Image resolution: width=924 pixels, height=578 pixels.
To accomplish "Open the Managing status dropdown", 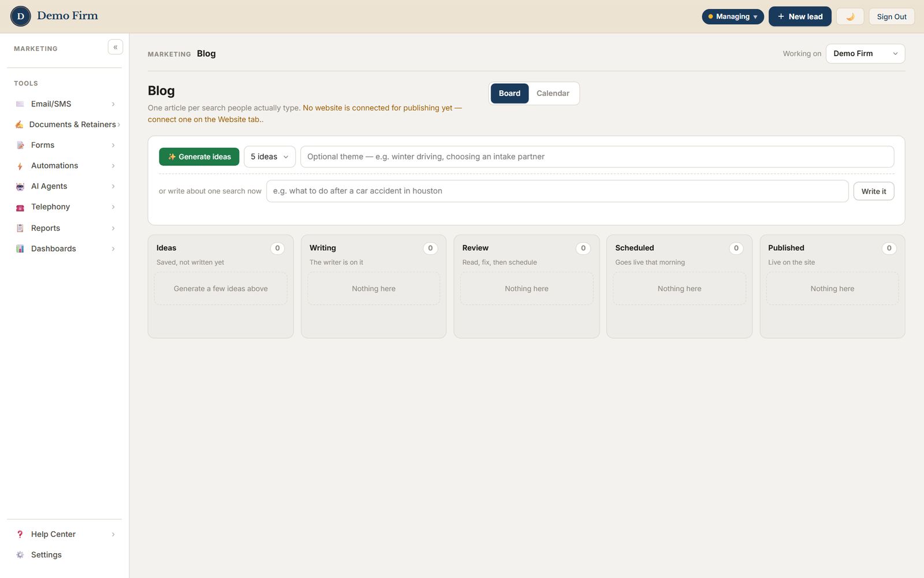I will 733,16.
